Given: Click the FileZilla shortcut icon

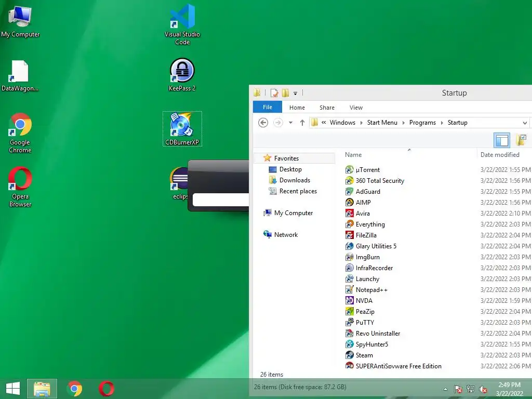Looking at the screenshot, I should coord(350,235).
